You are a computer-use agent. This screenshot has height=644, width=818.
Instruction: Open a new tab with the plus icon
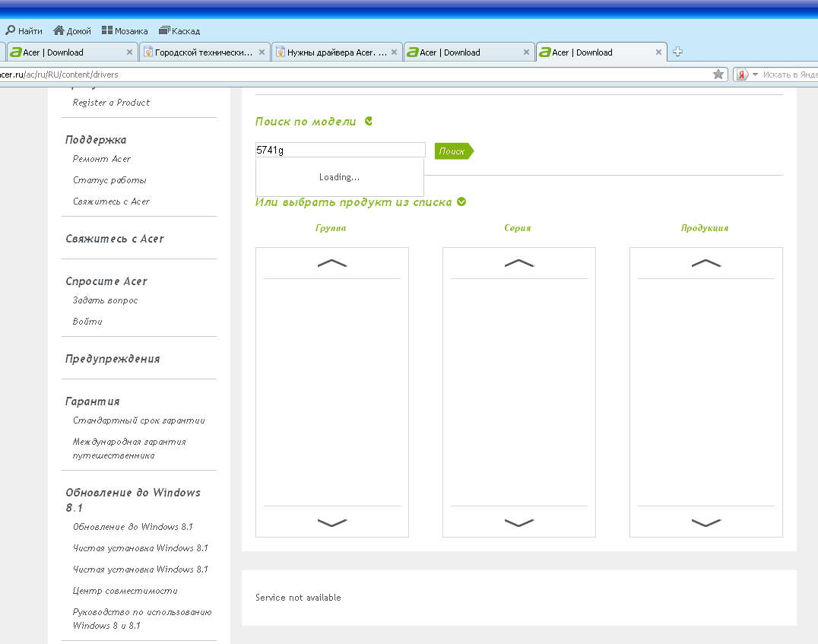677,52
